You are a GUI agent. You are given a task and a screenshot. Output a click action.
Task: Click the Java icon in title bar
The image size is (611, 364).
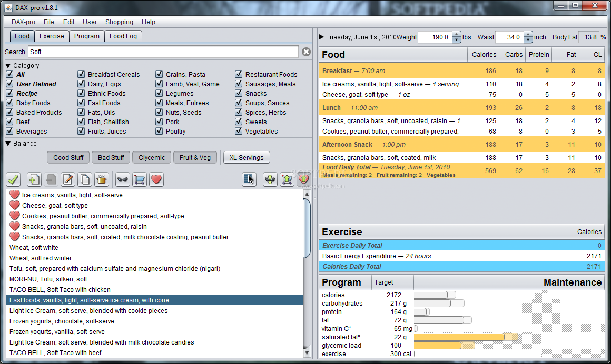pyautogui.click(x=8, y=7)
